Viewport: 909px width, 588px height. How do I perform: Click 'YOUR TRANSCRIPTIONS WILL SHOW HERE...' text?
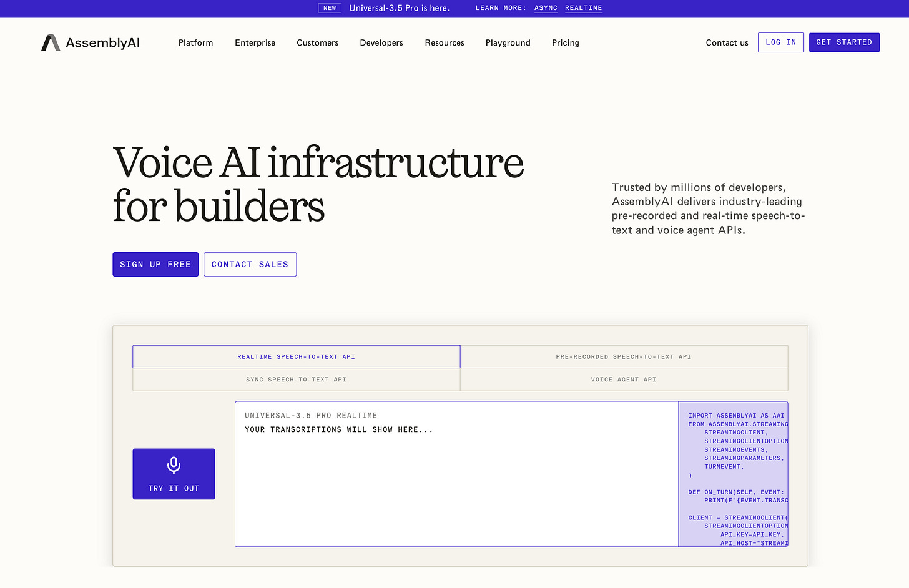point(338,429)
